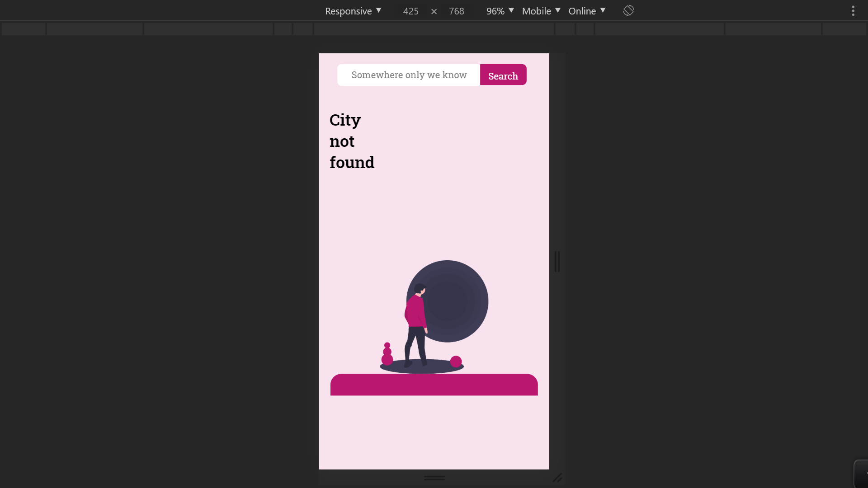
Task: Click the viewport width field showing 425
Action: (x=410, y=11)
